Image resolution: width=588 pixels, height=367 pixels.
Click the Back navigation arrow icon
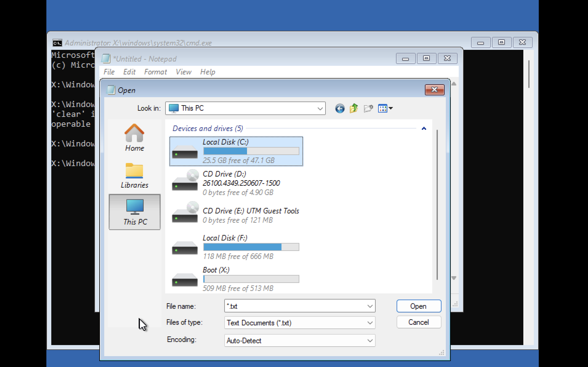click(340, 108)
